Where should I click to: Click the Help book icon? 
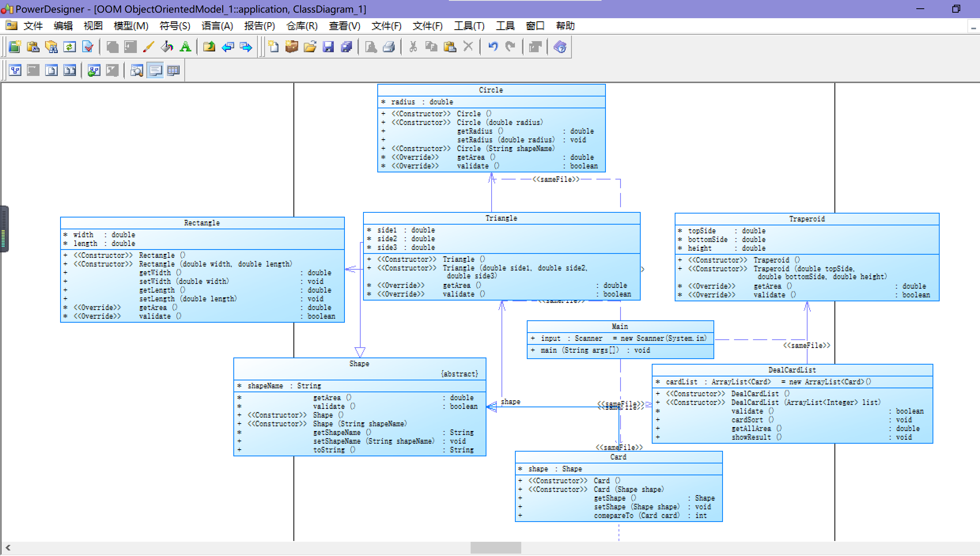click(560, 47)
